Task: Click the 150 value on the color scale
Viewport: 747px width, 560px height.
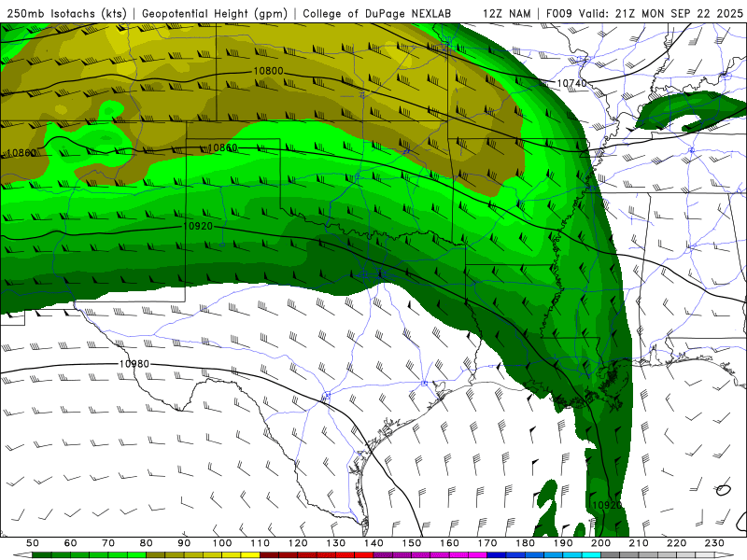Action: 412,543
